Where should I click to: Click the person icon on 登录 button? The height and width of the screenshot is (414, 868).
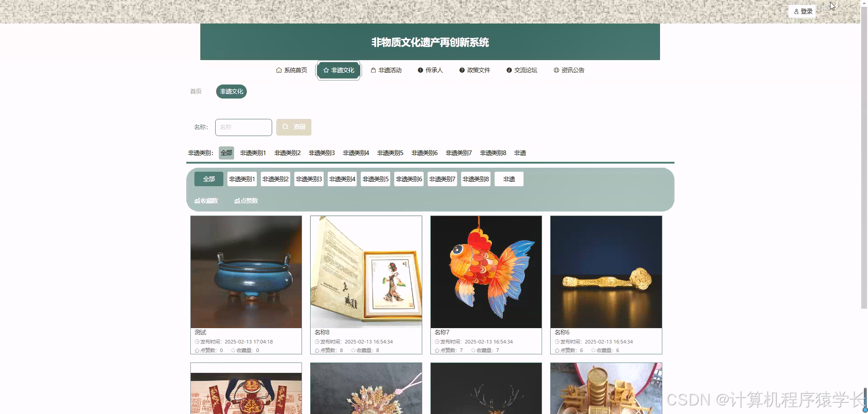pyautogui.click(x=797, y=11)
